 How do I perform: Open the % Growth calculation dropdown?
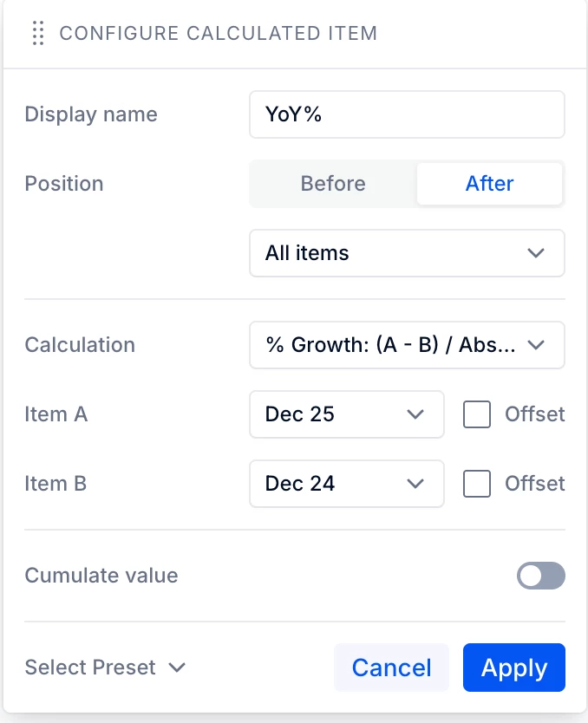point(408,345)
